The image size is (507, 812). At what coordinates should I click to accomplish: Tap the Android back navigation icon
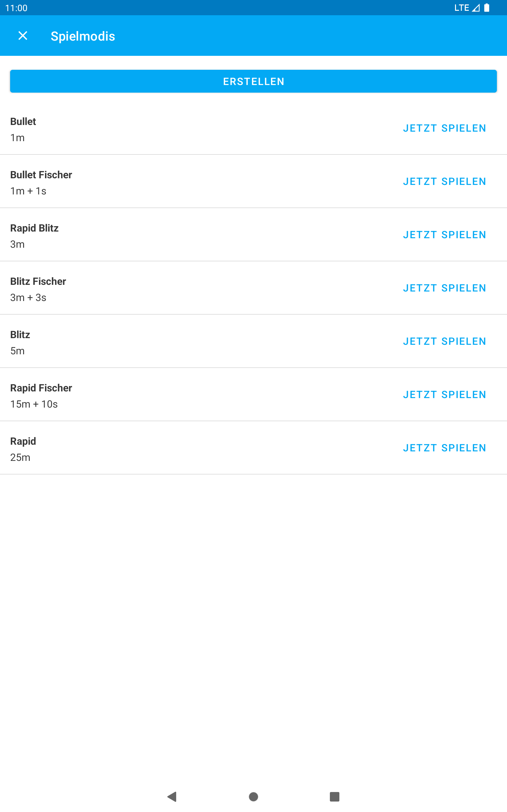tap(172, 796)
